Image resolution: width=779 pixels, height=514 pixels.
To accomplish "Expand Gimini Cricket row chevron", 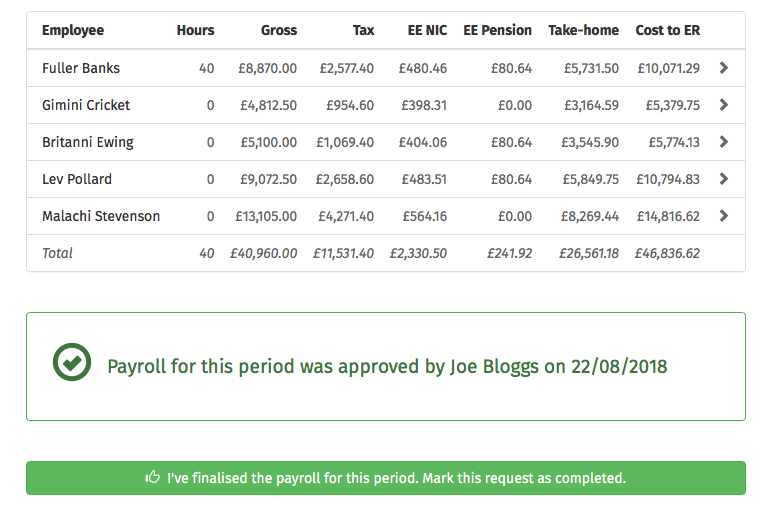I will (x=724, y=105).
